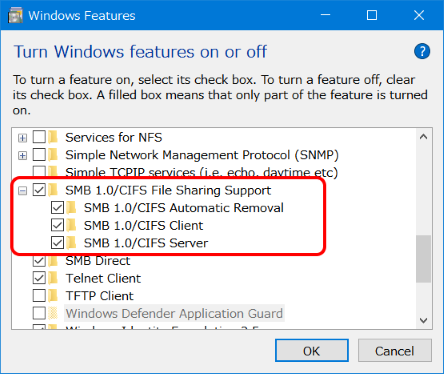Click folder icon beside SMB 1.0/CIFS Server
444x374 pixels.
coord(71,243)
